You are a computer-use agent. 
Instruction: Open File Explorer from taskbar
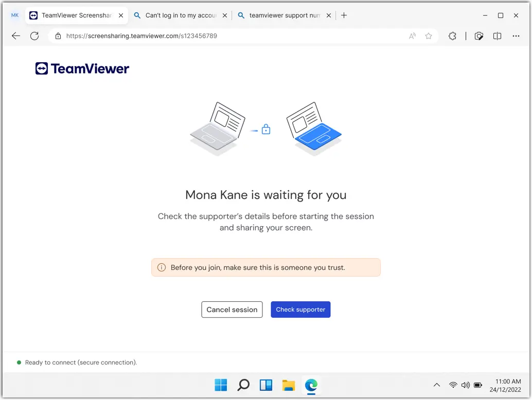point(289,385)
